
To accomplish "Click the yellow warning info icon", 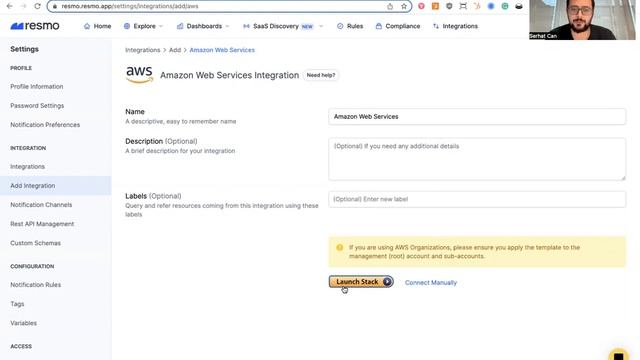I will [x=340, y=247].
